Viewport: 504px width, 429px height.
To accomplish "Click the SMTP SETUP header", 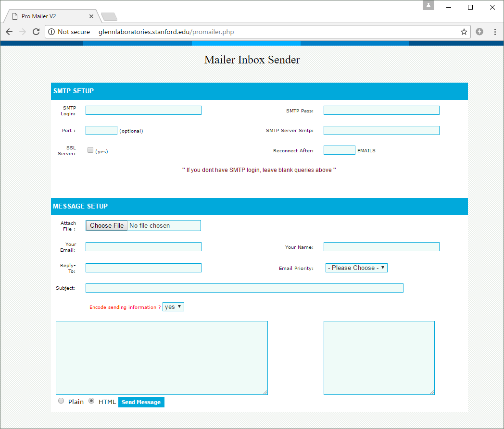I will tap(259, 91).
